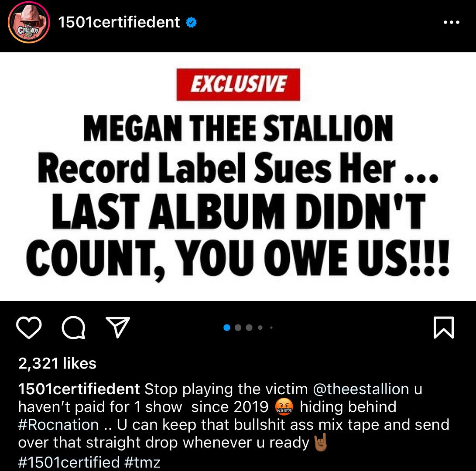Tap the blue verified badge
Image resolution: width=476 pixels, height=471 pixels.
[191, 22]
